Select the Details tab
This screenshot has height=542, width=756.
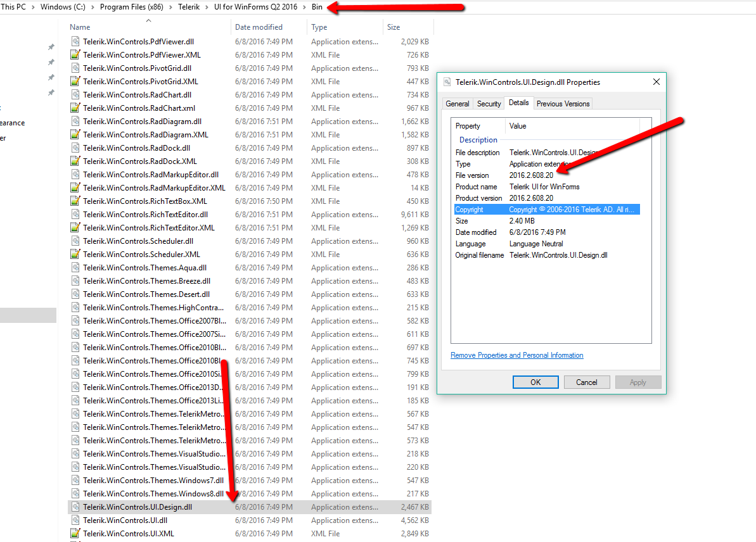[519, 103]
